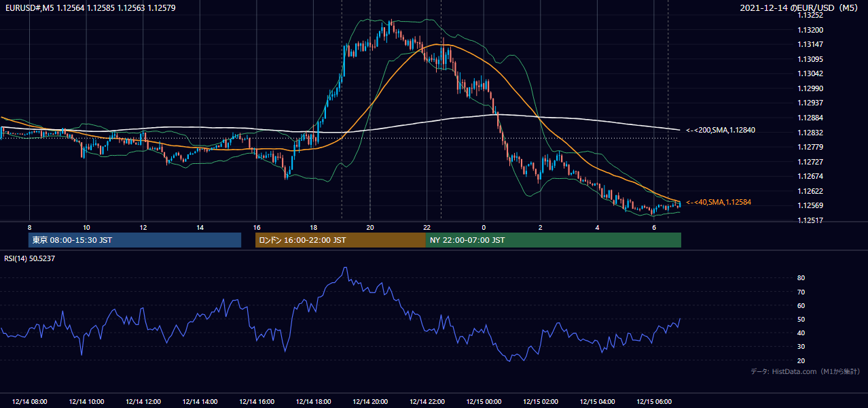Click RSI axis level 30

(x=801, y=346)
